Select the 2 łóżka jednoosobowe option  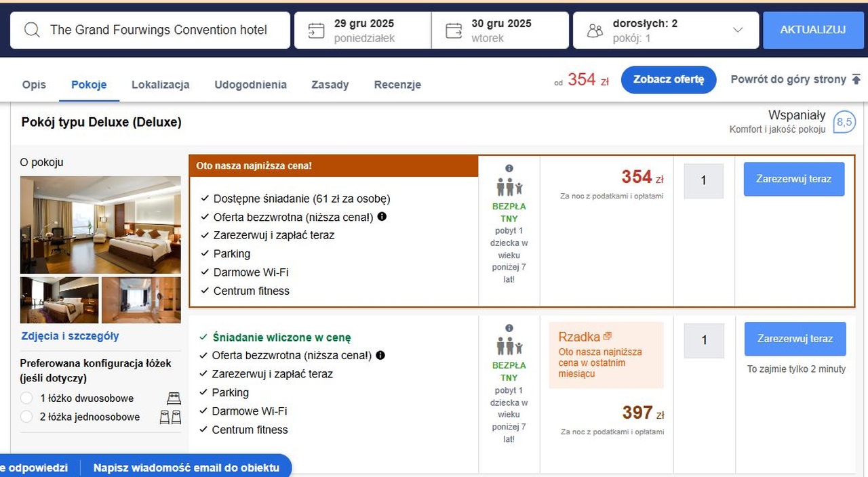pos(26,417)
